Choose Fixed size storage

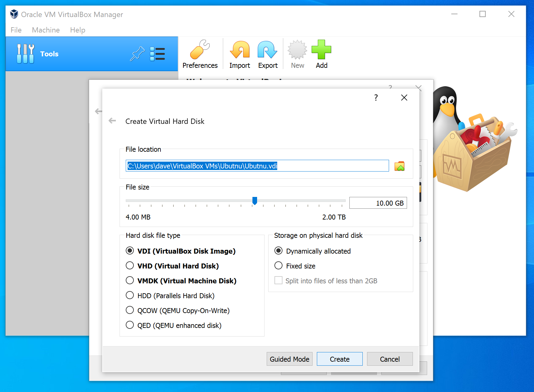click(x=295, y=266)
